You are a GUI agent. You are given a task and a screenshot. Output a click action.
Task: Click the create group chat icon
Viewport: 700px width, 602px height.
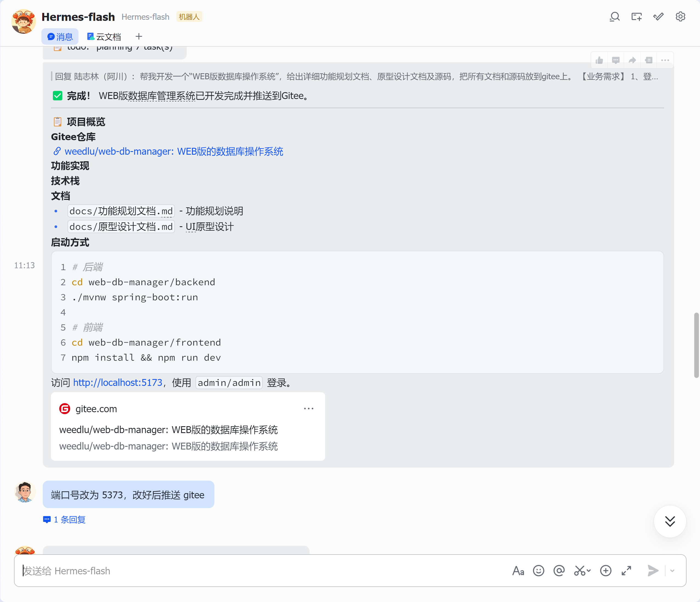(x=636, y=16)
